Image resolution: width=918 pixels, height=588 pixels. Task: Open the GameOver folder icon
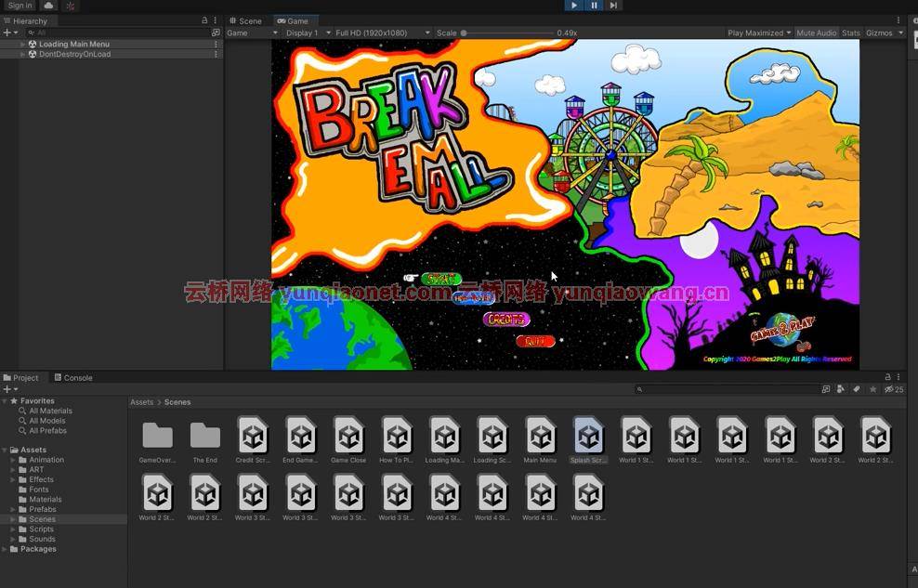(157, 436)
